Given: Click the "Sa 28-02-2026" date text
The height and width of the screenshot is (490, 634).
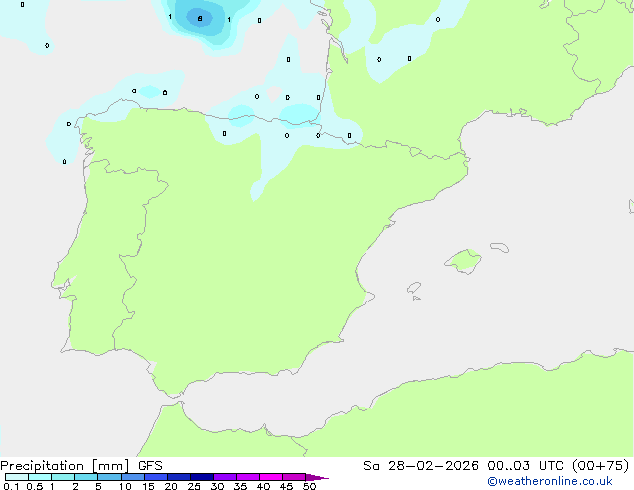Looking at the screenshot, I should coord(421,466).
